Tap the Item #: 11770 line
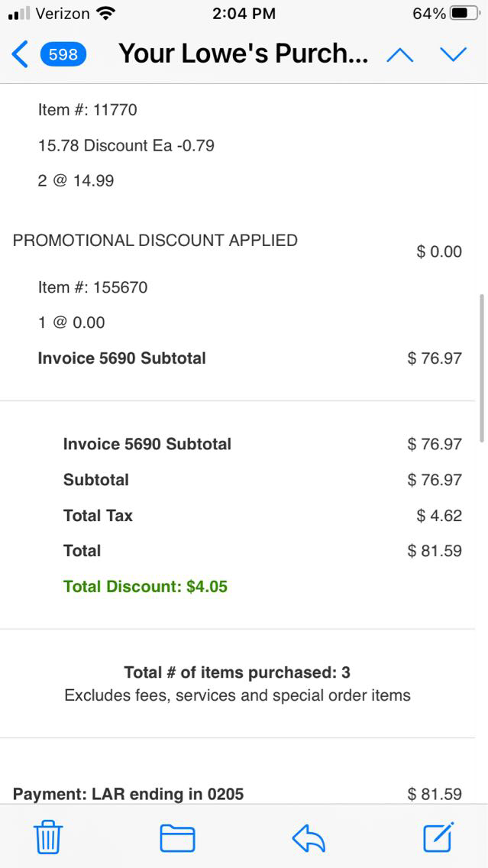The height and width of the screenshot is (868, 488). click(x=88, y=110)
